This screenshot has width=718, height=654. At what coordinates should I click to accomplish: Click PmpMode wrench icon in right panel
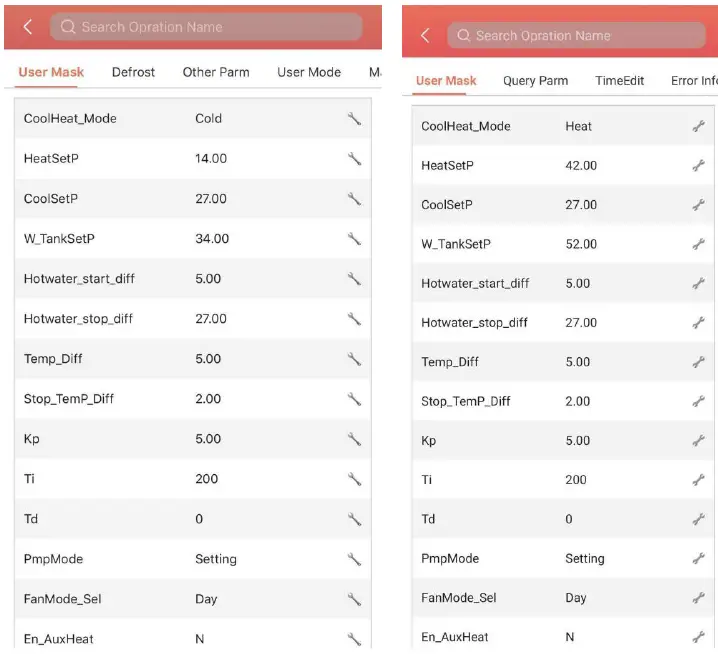tap(698, 559)
